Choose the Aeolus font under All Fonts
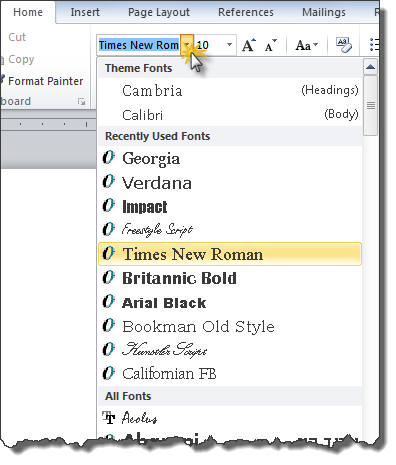 (x=230, y=418)
